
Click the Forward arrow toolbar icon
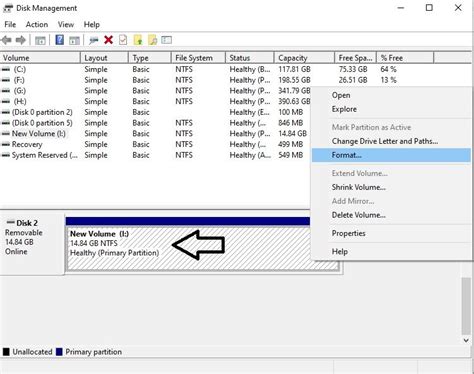(21, 40)
